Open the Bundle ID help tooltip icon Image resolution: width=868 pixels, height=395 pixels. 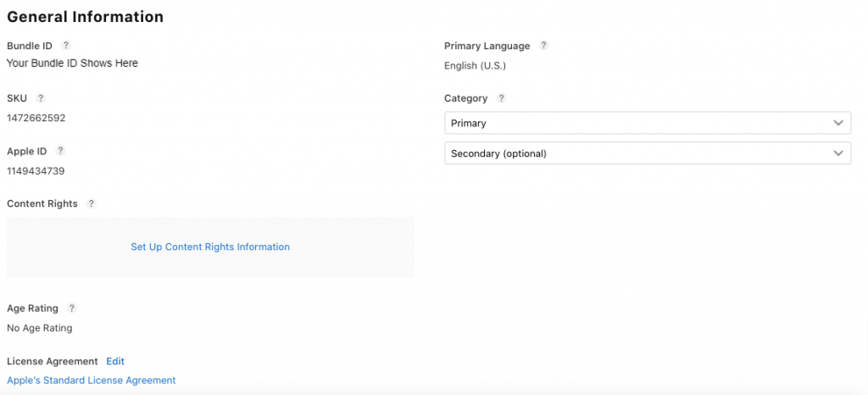66,46
